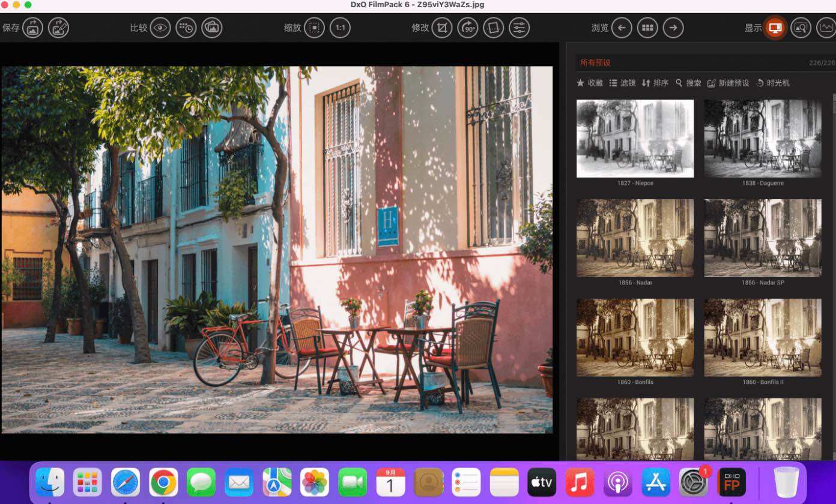This screenshot has width=836, height=504.
Task: Open the side-by-side image comparison icon
Action: (x=212, y=28)
